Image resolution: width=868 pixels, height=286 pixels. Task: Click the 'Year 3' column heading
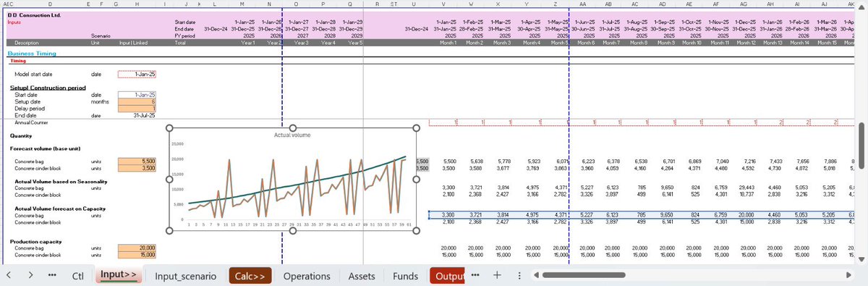tap(302, 42)
